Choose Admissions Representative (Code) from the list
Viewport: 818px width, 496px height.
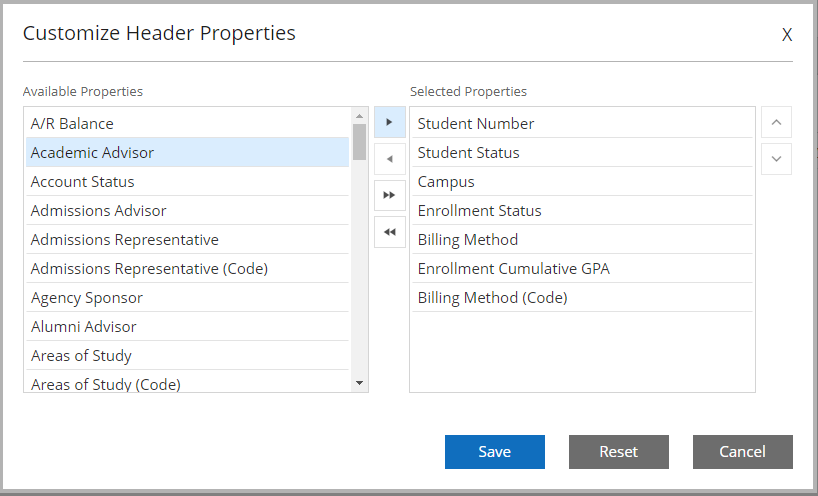click(187, 269)
